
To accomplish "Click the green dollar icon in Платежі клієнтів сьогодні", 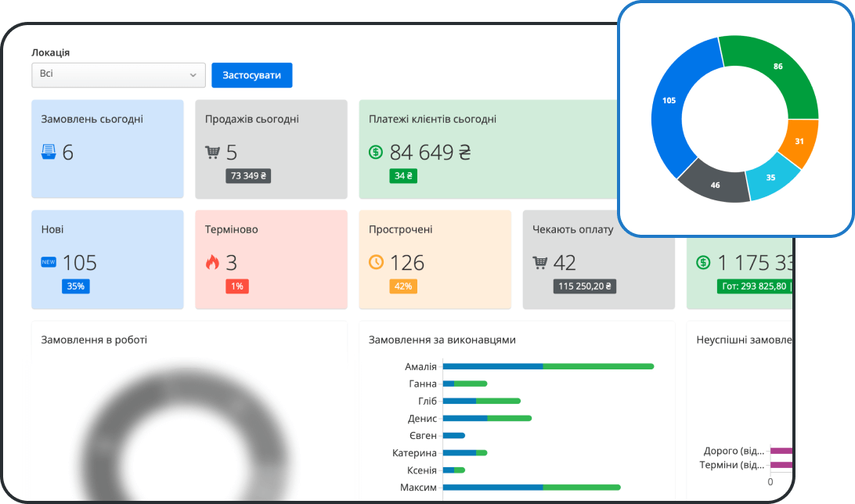I will coord(376,153).
